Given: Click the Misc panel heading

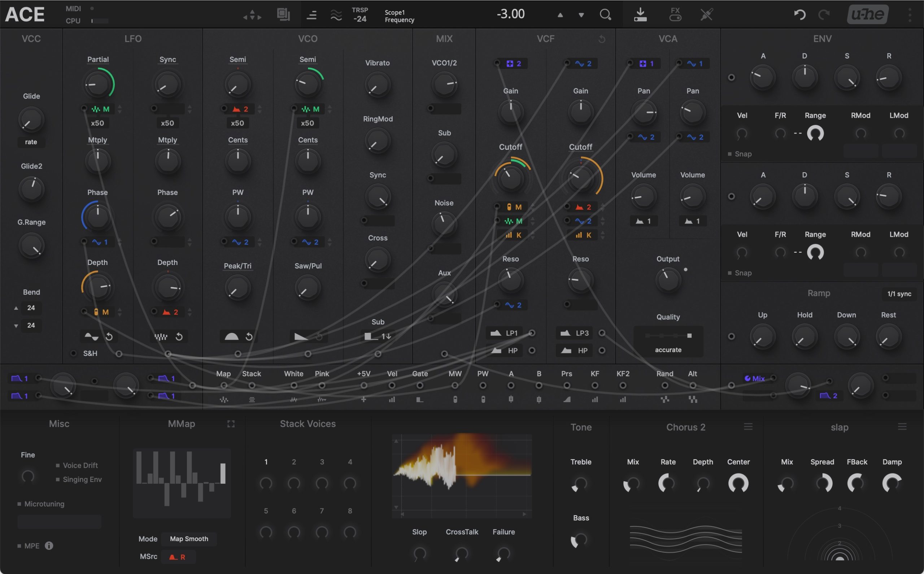Looking at the screenshot, I should [x=59, y=424].
